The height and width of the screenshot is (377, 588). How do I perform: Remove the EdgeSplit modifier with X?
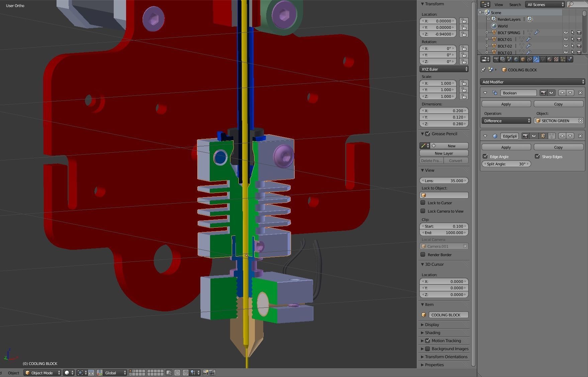click(x=580, y=136)
